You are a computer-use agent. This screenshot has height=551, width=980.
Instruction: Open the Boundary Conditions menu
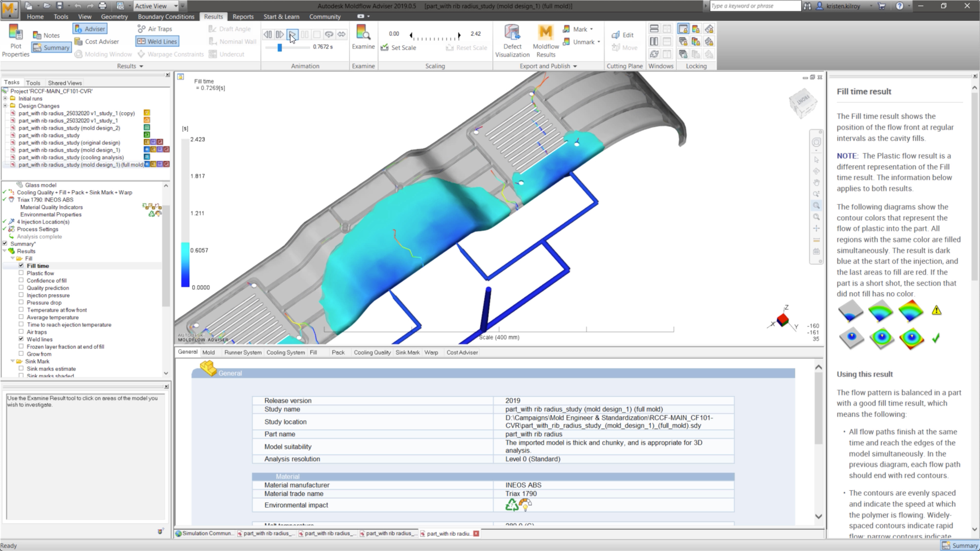(x=166, y=16)
